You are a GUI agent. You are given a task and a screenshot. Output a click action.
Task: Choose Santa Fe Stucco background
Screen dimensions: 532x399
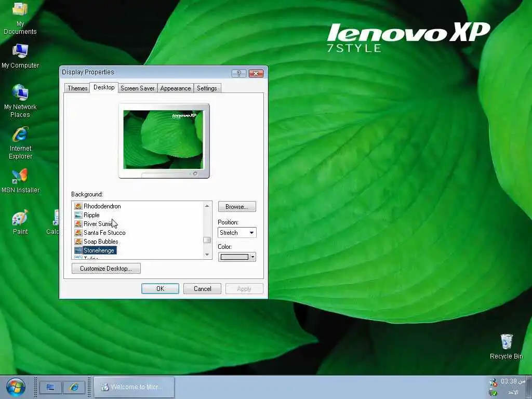[x=104, y=233]
